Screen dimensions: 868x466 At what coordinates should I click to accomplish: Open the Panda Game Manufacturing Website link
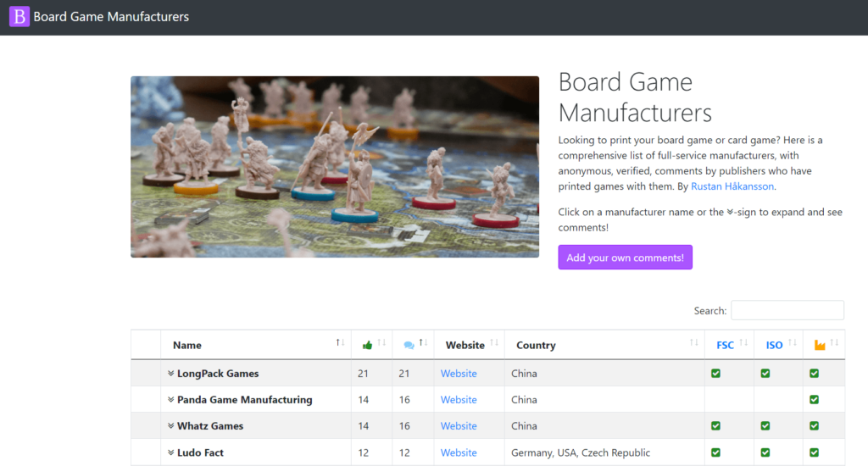coord(459,400)
